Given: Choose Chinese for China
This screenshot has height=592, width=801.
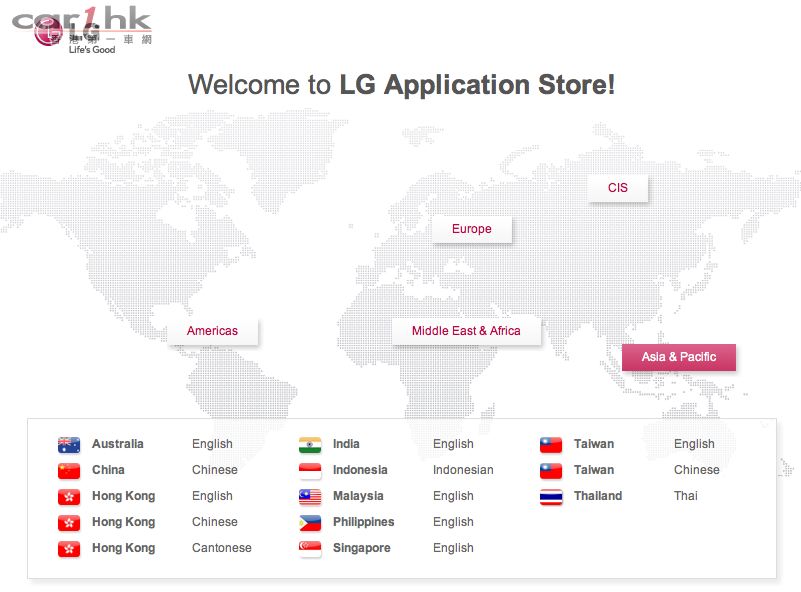Looking at the screenshot, I should pyautogui.click(x=215, y=470).
